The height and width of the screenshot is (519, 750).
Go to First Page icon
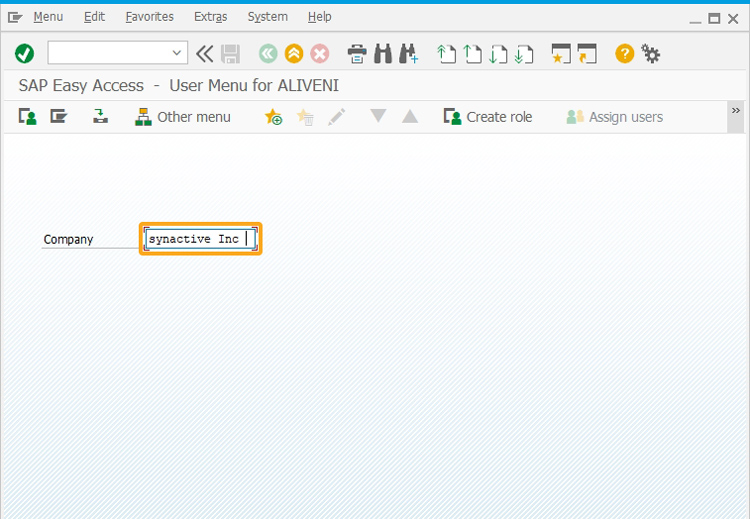pyautogui.click(x=446, y=54)
